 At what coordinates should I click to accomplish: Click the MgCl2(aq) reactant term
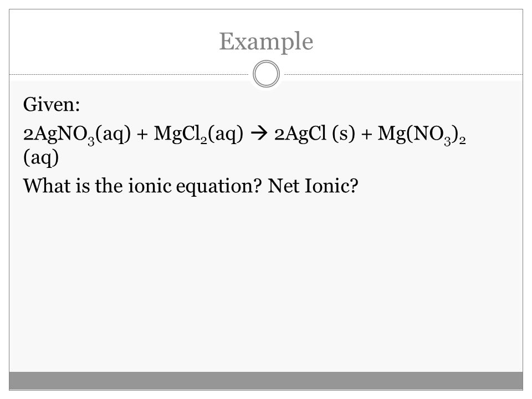click(x=198, y=134)
